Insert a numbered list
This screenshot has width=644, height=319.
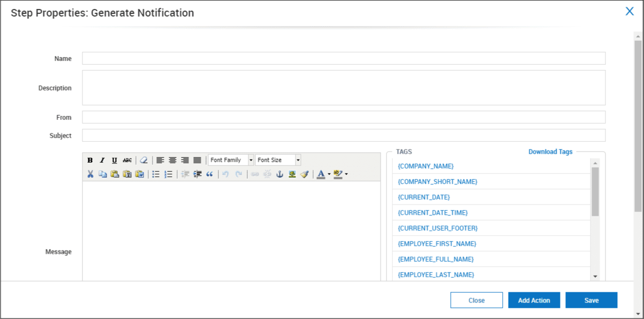(168, 174)
